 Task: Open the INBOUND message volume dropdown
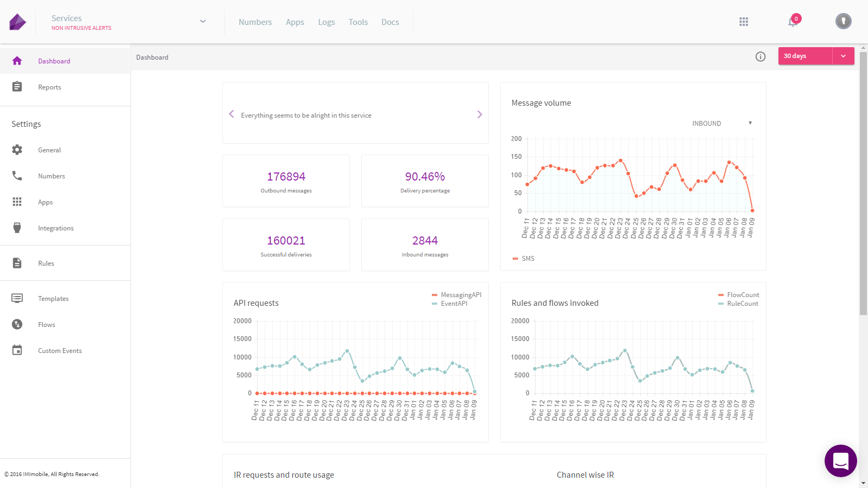point(722,123)
